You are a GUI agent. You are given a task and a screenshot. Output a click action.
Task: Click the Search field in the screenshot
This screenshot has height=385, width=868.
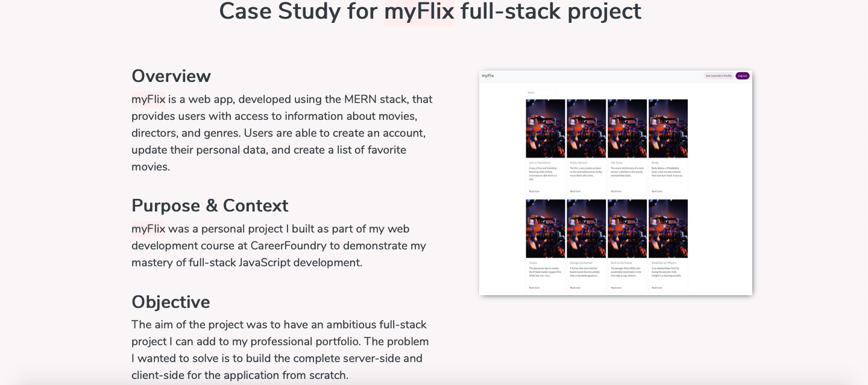coord(541,93)
